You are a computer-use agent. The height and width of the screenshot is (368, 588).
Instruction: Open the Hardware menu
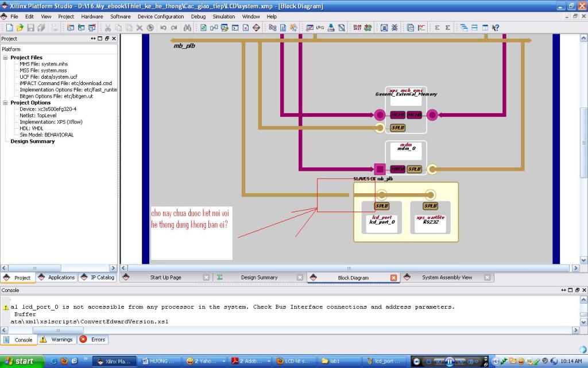tap(92, 17)
